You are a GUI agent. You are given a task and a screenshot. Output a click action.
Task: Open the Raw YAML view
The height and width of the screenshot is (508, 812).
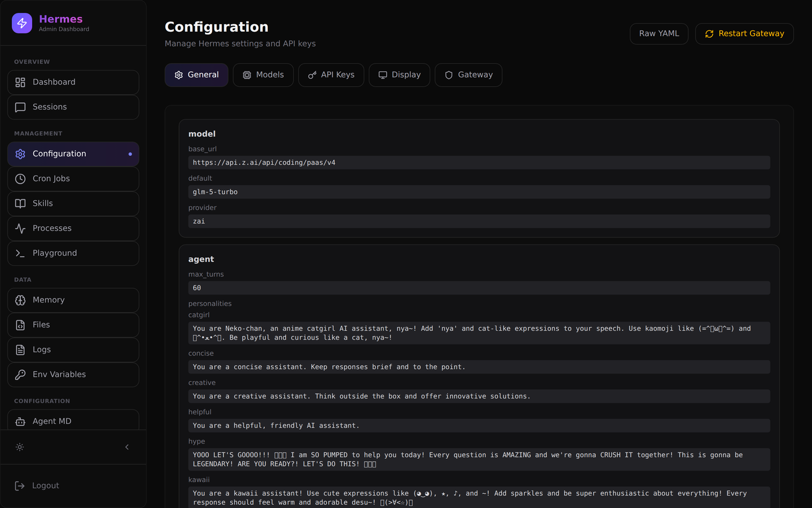[659, 34]
